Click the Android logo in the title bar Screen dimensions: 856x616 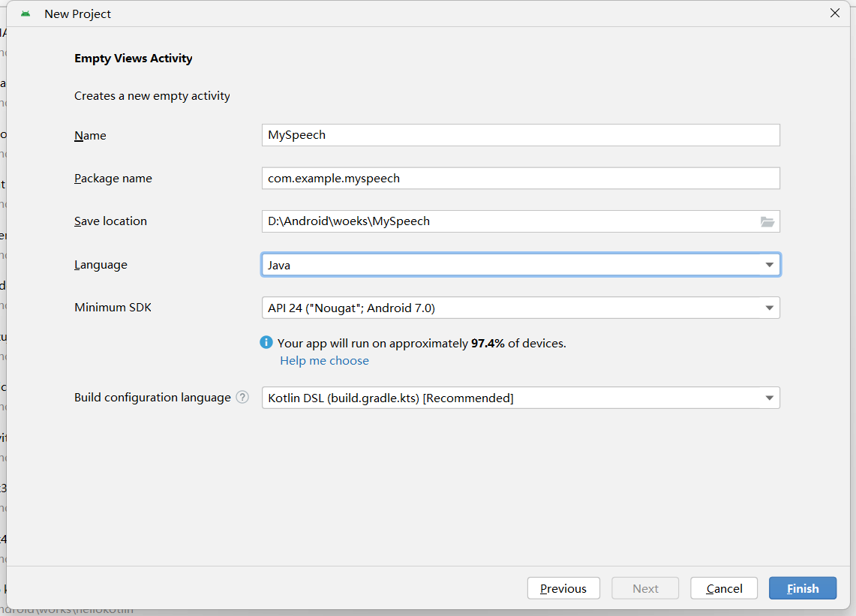pyautogui.click(x=26, y=14)
